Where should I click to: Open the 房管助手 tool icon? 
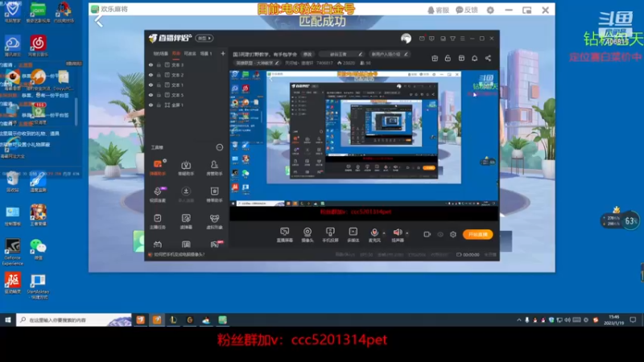(x=214, y=167)
